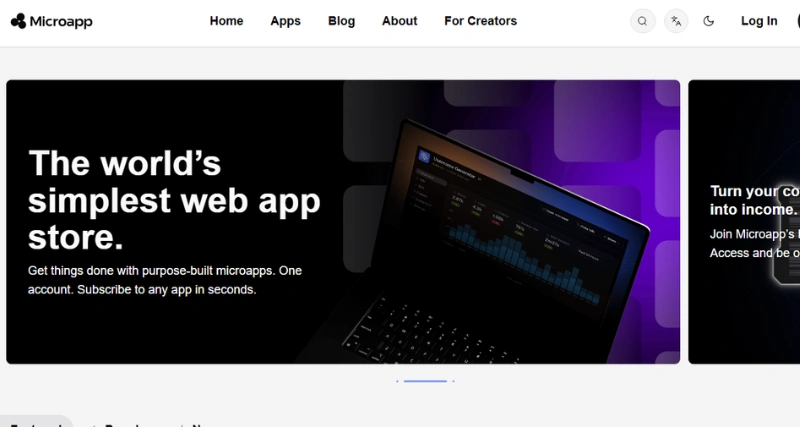Select the right carousel dot indicator
This screenshot has height=427, width=800.
[453, 381]
